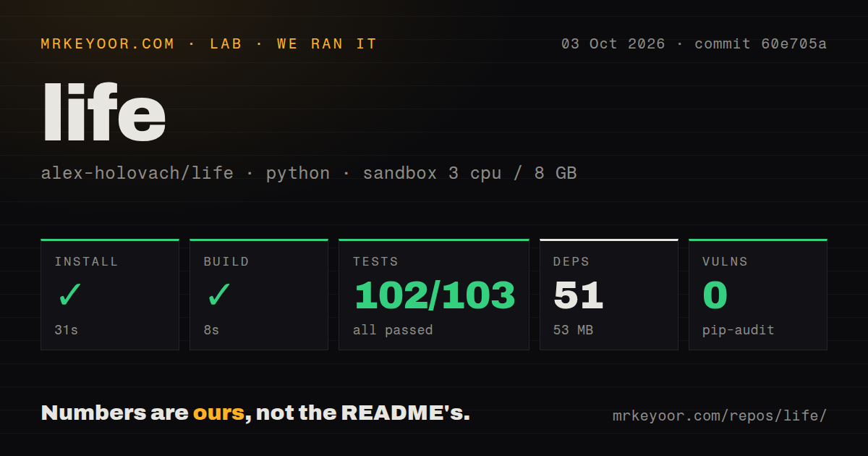
Task: Click the DEPS card heading
Action: pyautogui.click(x=571, y=262)
